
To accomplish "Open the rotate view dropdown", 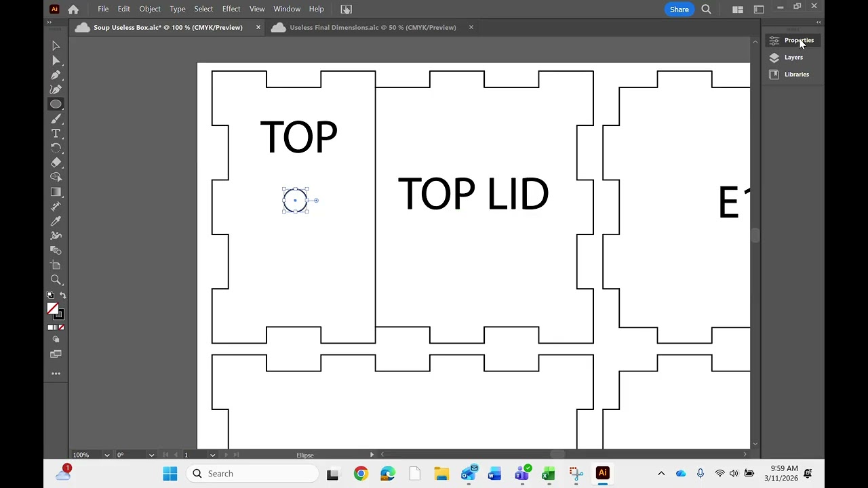I will coord(151,455).
